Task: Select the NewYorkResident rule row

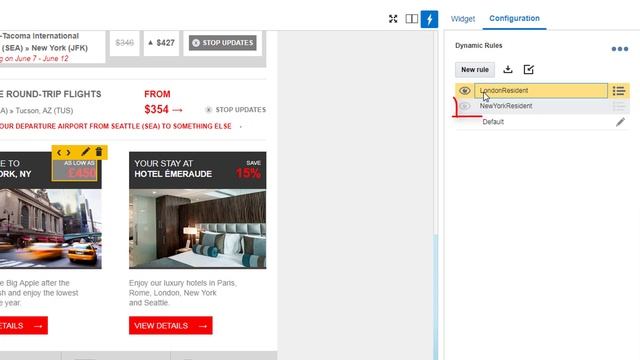Action: [542, 106]
